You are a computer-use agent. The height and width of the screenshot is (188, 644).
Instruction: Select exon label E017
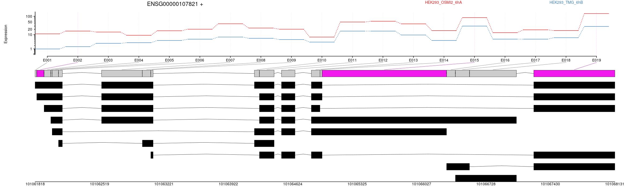point(535,60)
